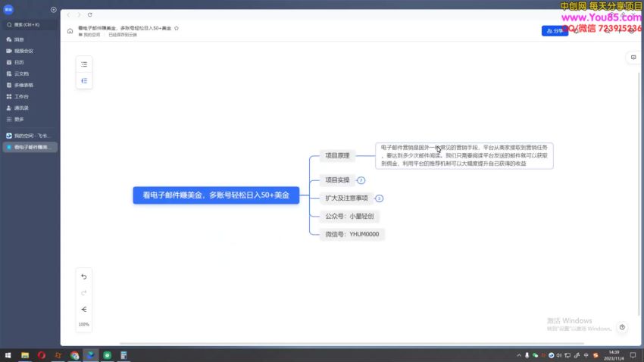The image size is (644, 362).
Task: Select the 看电子邮件赚美 document tab
Action: point(30,147)
